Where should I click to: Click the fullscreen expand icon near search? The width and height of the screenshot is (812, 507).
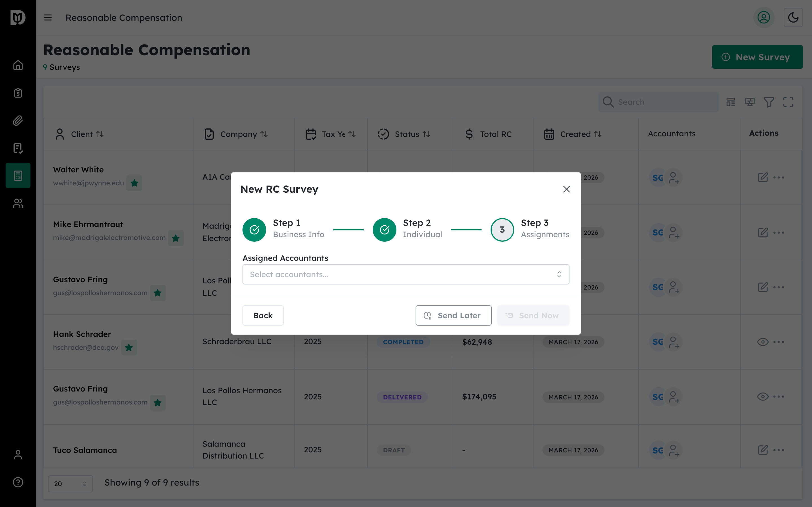(x=789, y=102)
